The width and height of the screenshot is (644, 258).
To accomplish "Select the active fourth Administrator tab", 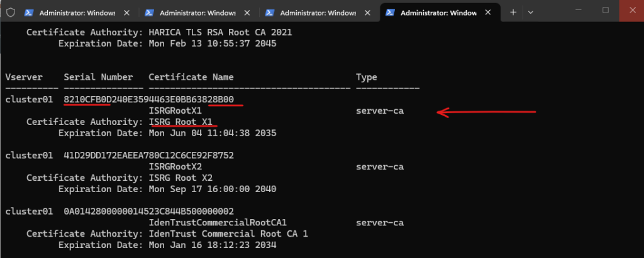I will click(x=434, y=12).
